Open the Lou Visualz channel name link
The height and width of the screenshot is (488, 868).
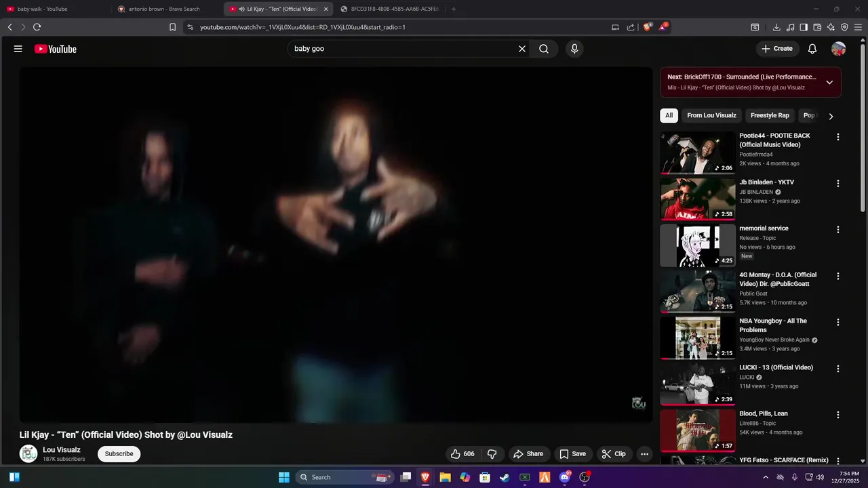tap(62, 450)
